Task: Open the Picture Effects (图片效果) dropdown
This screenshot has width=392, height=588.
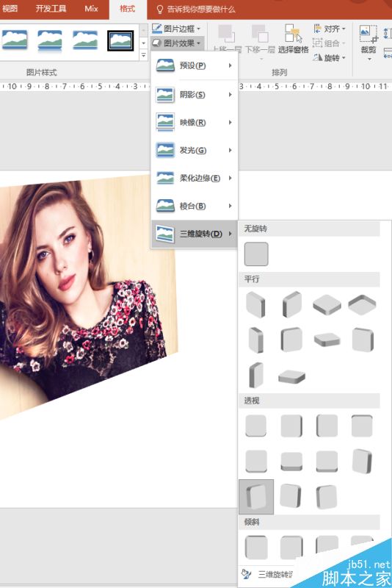Action: pos(176,43)
